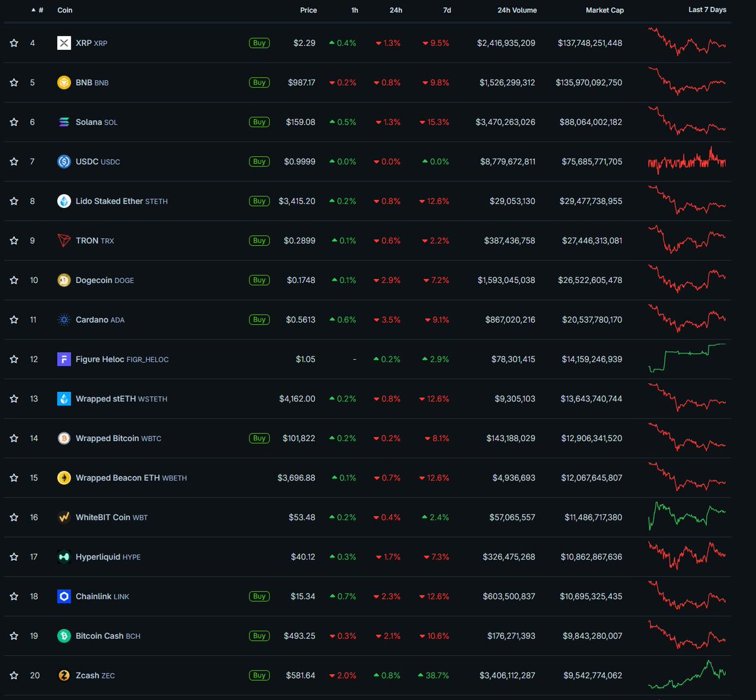Image resolution: width=756 pixels, height=700 pixels.
Task: Star XRP as a favorite
Action: click(14, 43)
